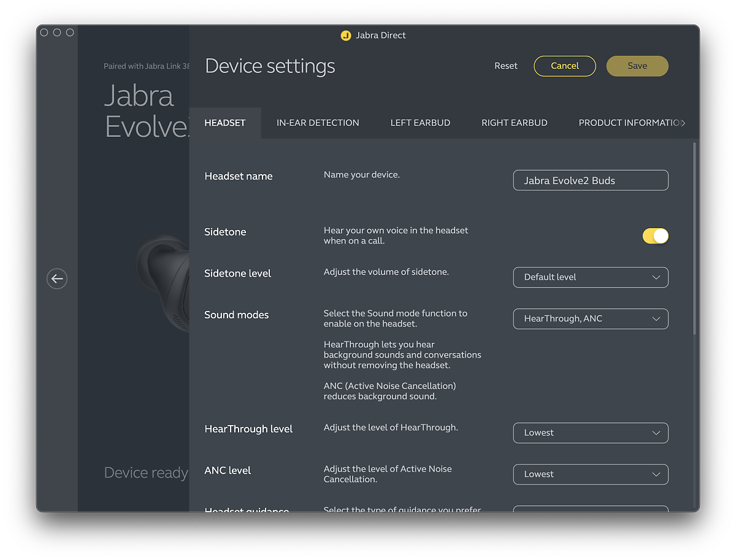Click 'Adjust the volume of sidetone.' text
This screenshot has width=736, height=560.
point(386,272)
